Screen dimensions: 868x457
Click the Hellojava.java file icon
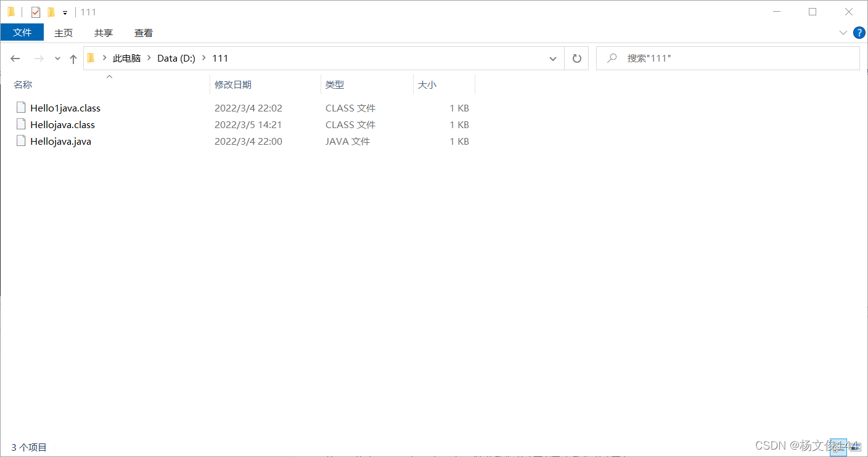click(22, 140)
